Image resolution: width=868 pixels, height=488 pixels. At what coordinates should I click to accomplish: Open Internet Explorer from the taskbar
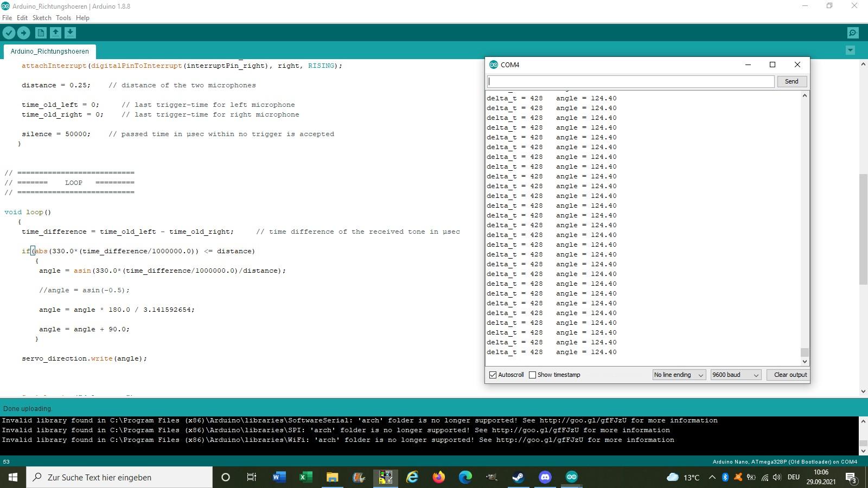(x=412, y=477)
